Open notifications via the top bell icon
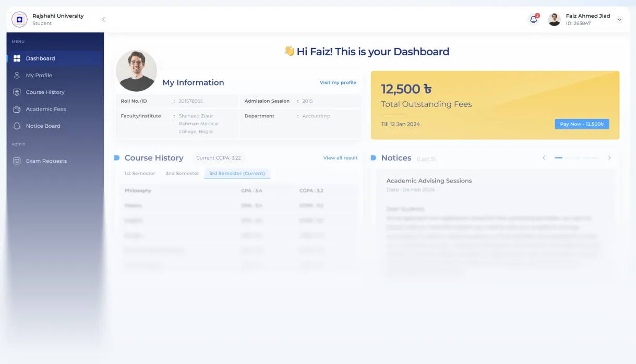 [x=533, y=20]
